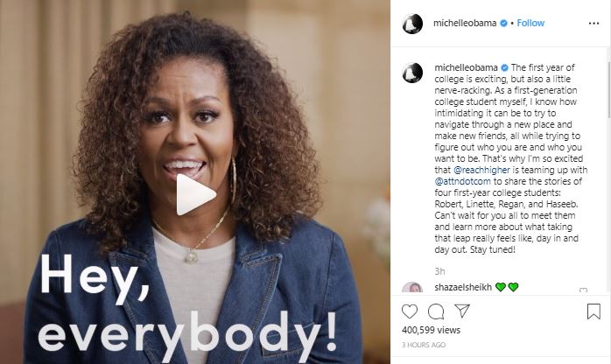The height and width of the screenshot is (364, 611).
Task: Open comments via the speech bubble icon
Action: pos(436,311)
